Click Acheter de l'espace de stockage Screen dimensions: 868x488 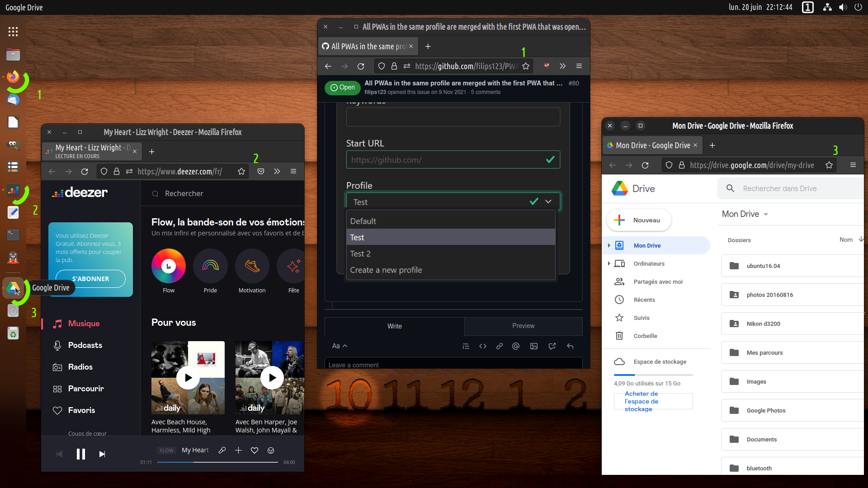(x=653, y=401)
